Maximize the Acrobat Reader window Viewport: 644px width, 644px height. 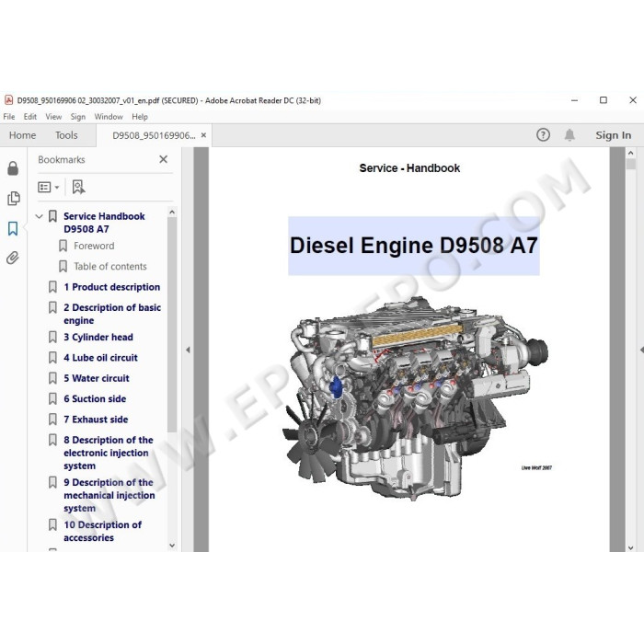(x=604, y=99)
